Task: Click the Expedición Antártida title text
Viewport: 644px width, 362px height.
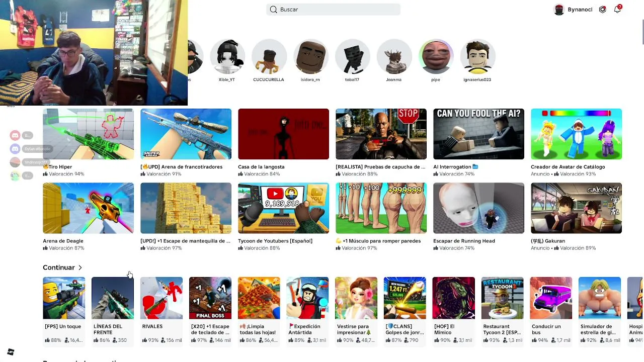Action: (x=304, y=329)
